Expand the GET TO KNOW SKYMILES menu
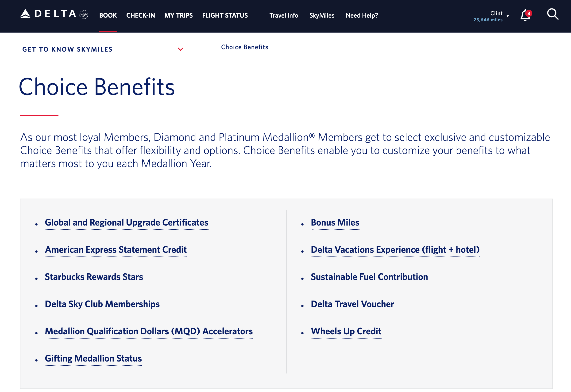 click(x=181, y=49)
